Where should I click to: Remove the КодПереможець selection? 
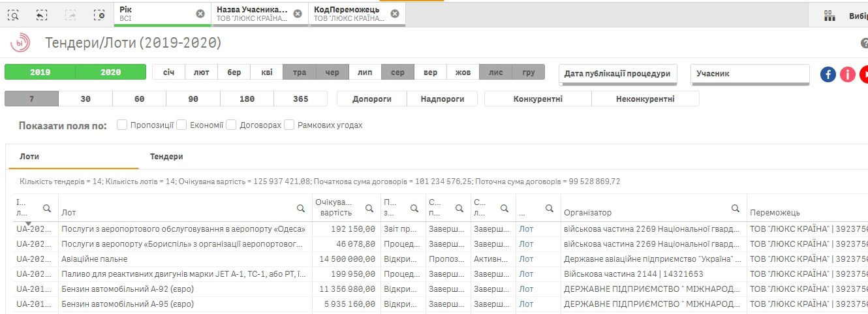point(395,14)
